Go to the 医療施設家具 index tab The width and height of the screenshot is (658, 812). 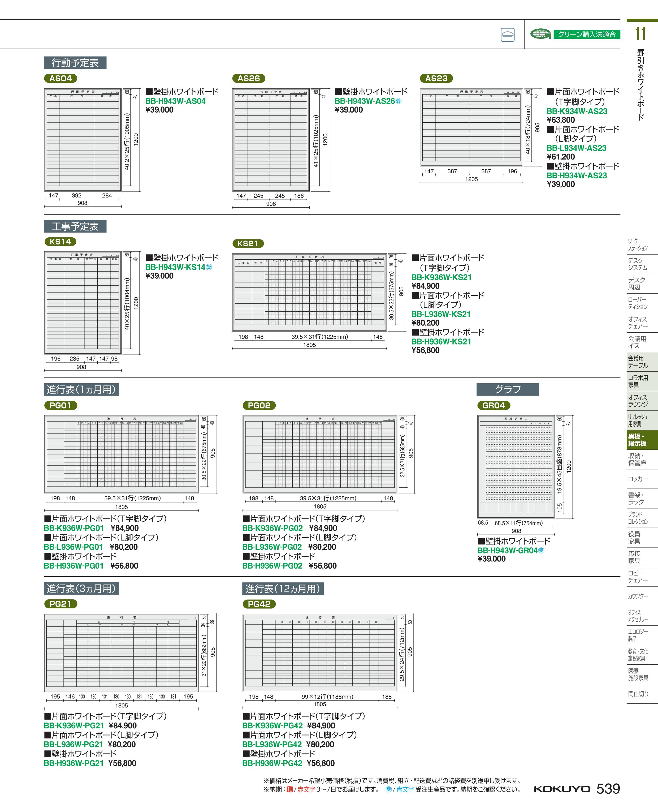pos(642,674)
